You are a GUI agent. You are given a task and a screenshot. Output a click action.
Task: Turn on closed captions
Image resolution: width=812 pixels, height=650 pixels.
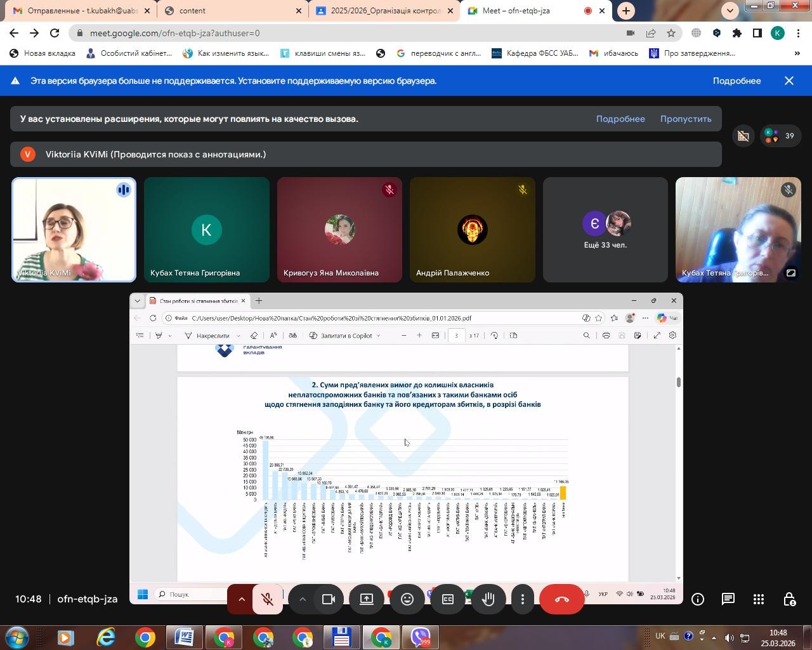(448, 599)
